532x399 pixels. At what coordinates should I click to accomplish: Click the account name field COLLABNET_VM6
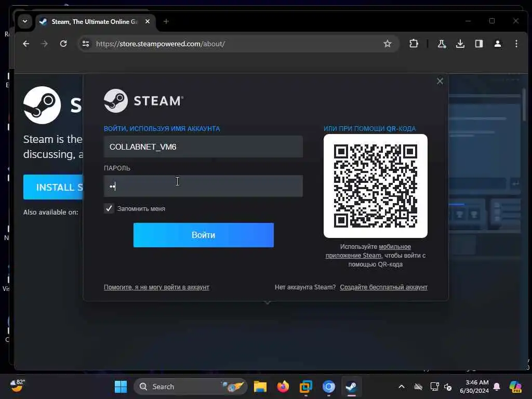[203, 147]
